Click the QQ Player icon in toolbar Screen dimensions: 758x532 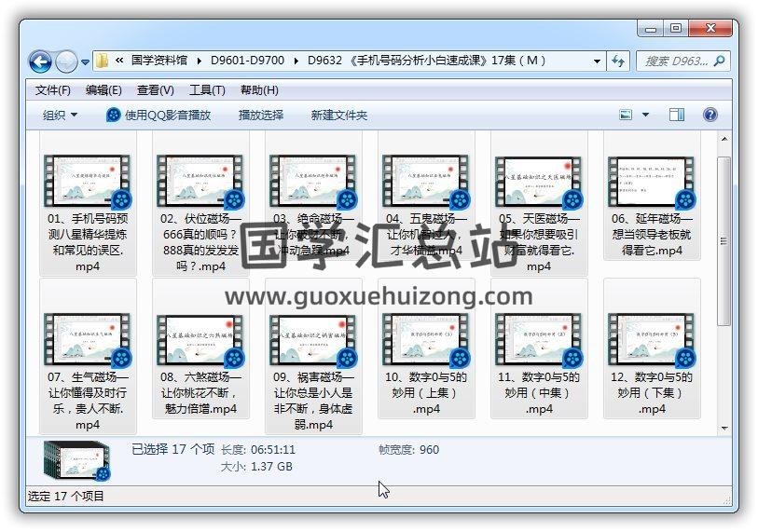114,115
